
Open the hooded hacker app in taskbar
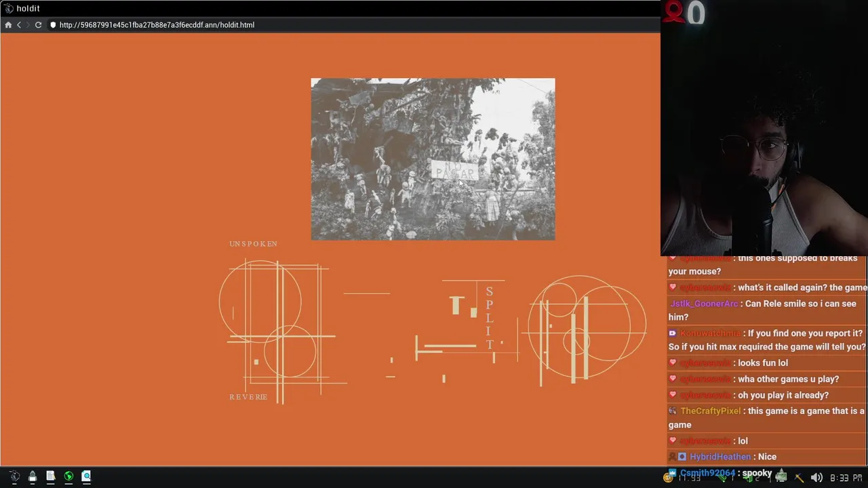click(32, 476)
